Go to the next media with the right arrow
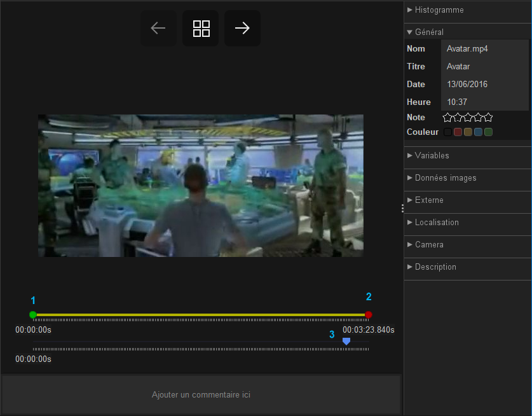This screenshot has width=532, height=416. (242, 28)
